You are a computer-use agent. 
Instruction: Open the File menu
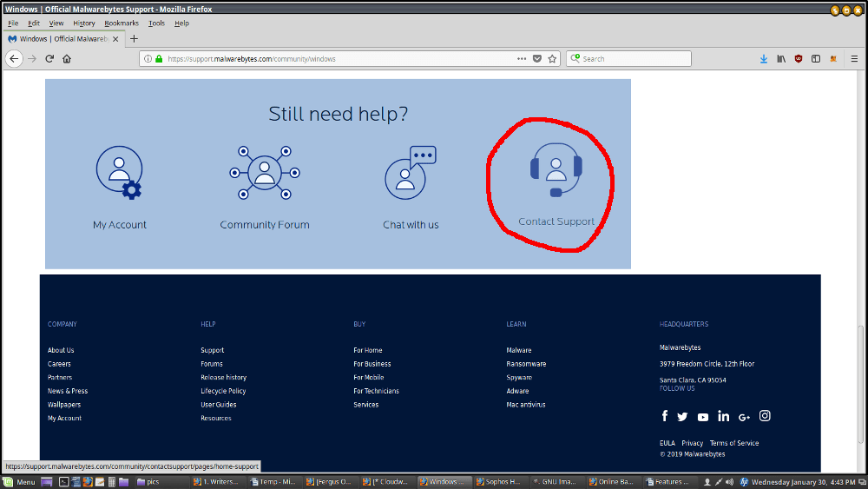coord(13,23)
